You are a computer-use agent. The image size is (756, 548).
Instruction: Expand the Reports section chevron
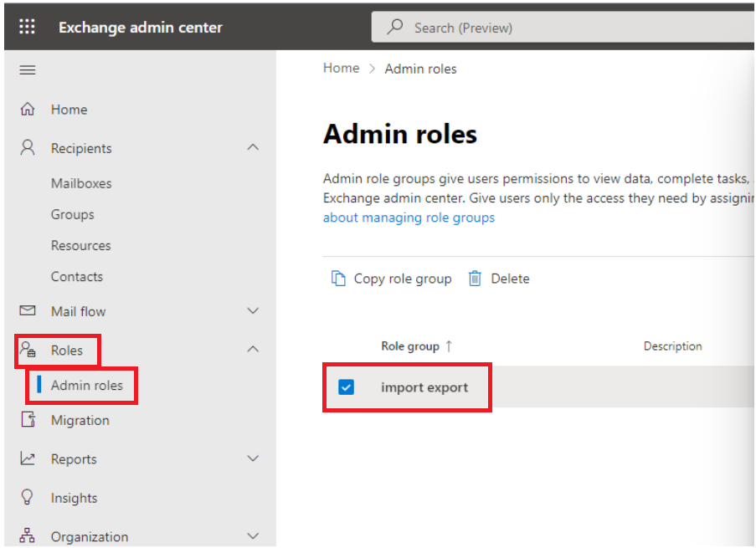tap(253, 458)
